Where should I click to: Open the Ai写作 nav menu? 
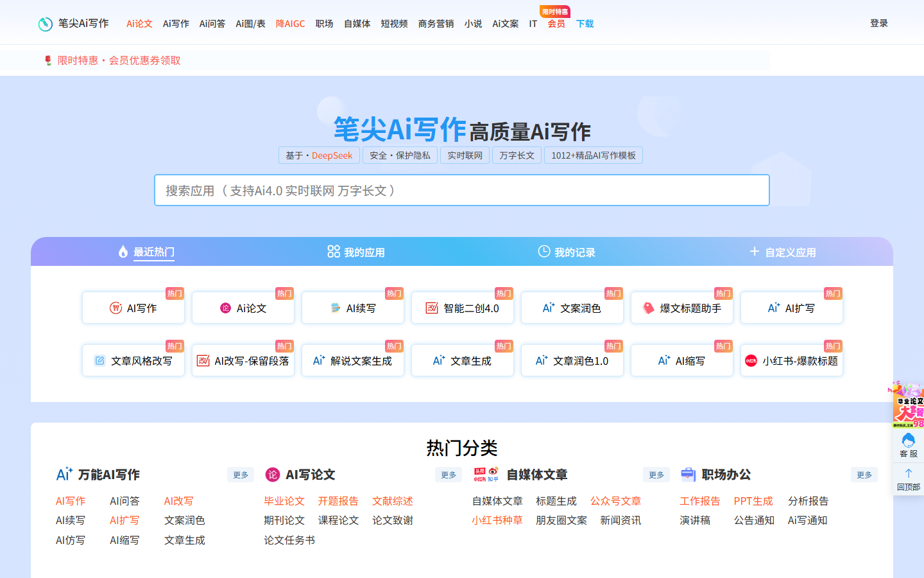(176, 24)
